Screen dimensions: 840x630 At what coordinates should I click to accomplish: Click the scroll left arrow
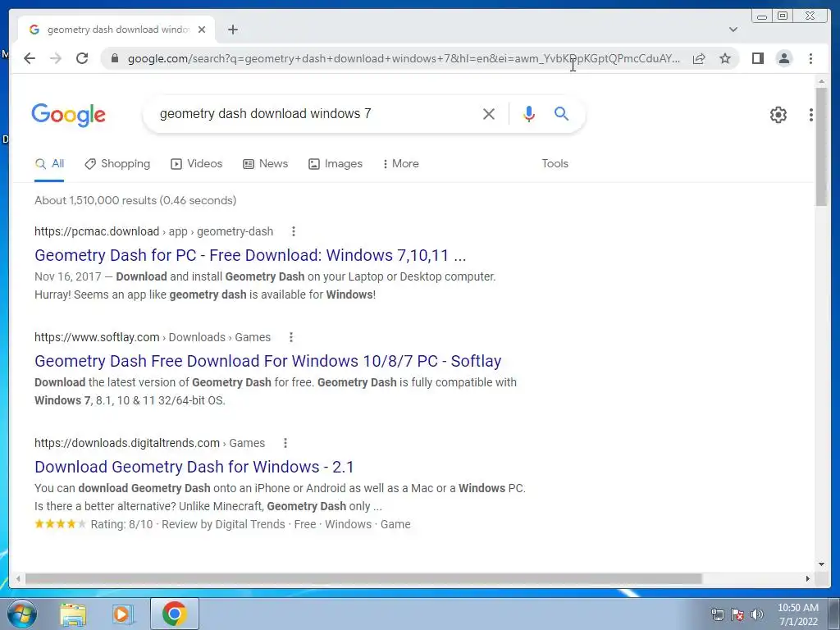18,578
